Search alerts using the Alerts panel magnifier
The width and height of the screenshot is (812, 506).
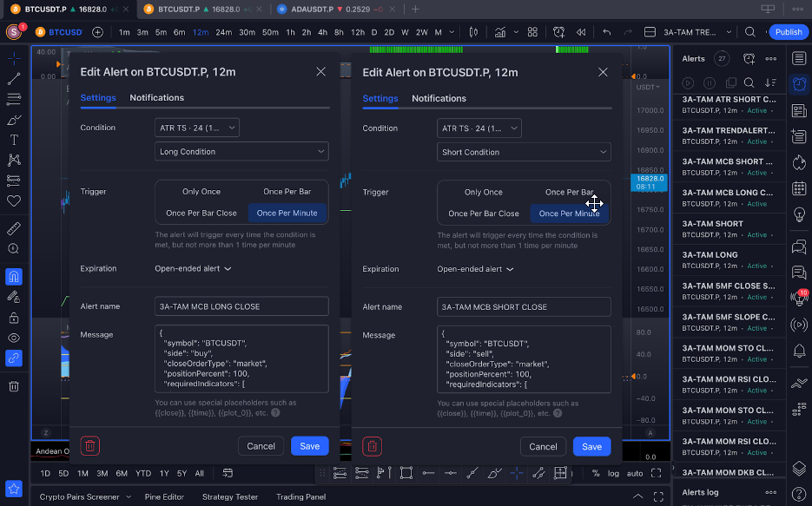coord(749,82)
